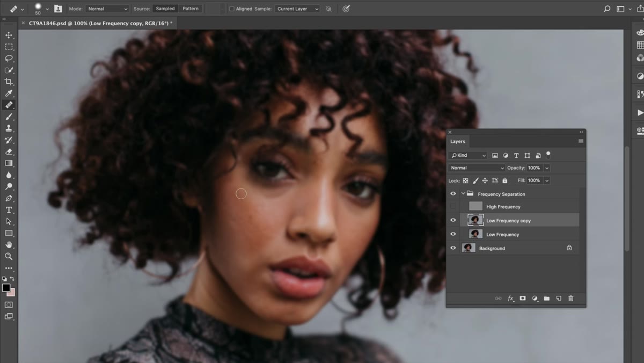The image size is (644, 363).
Task: Select the Eraser tool
Action: coord(9,152)
